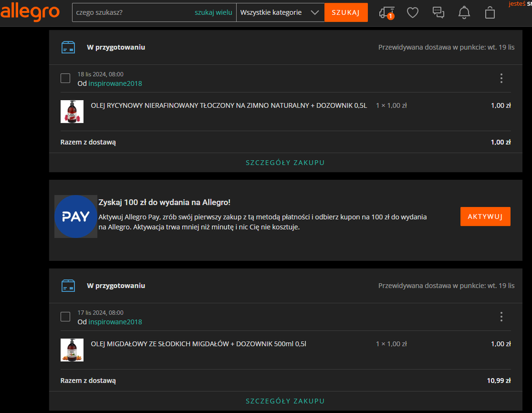Open olej rycynowy product thumbnail

point(72,112)
